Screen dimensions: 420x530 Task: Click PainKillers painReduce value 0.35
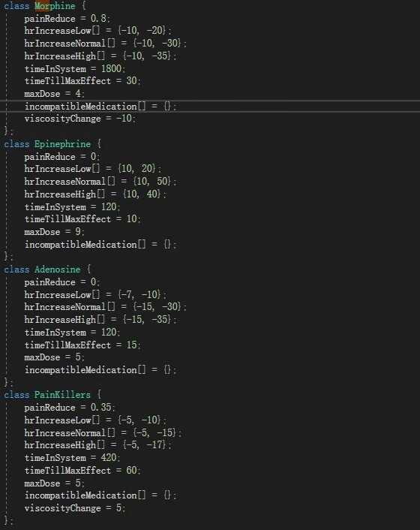100,408
